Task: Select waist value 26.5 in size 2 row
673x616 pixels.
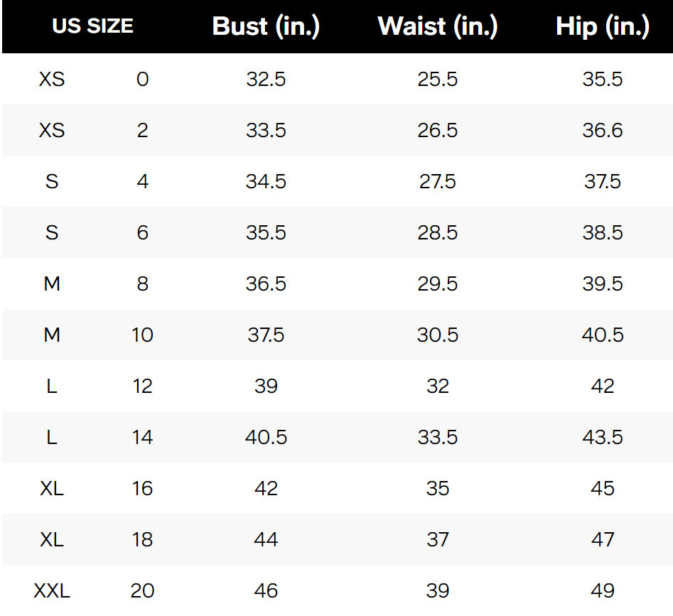Action: click(x=438, y=130)
